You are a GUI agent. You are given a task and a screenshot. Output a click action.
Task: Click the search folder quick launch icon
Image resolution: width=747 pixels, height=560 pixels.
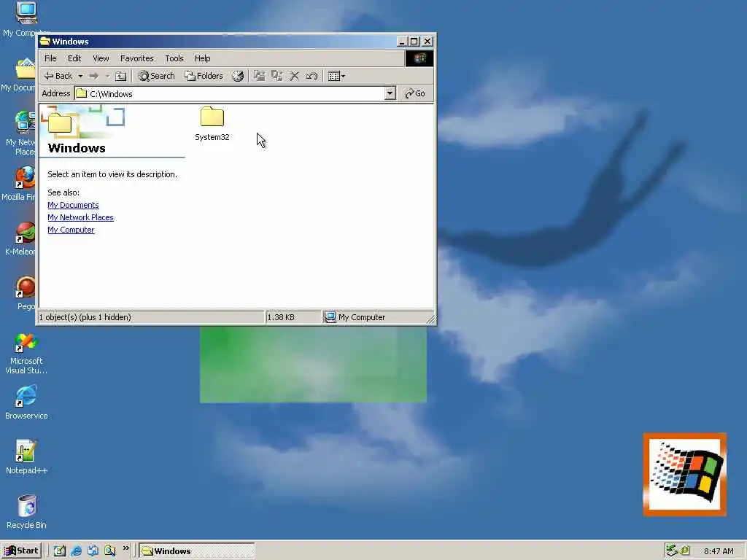pyautogui.click(x=110, y=551)
